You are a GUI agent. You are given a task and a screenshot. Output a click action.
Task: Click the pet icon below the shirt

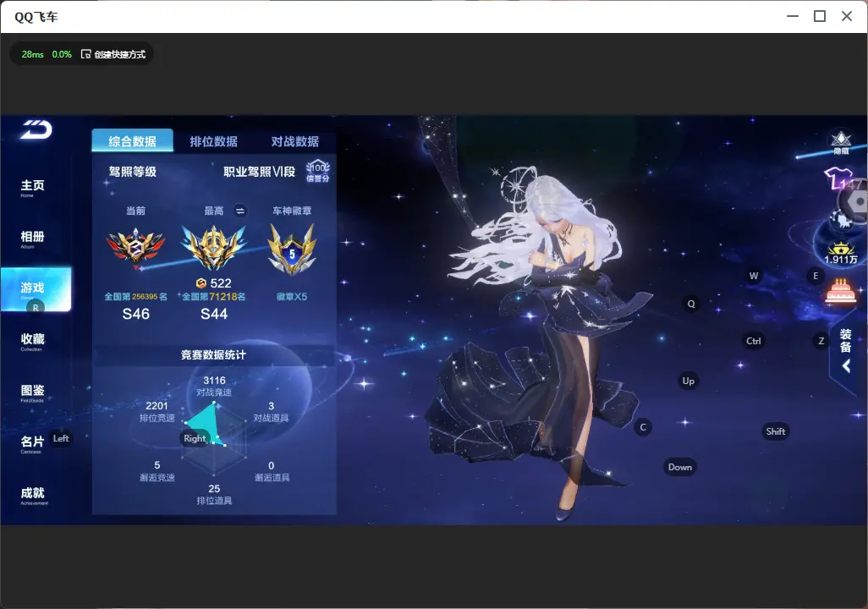point(843,221)
